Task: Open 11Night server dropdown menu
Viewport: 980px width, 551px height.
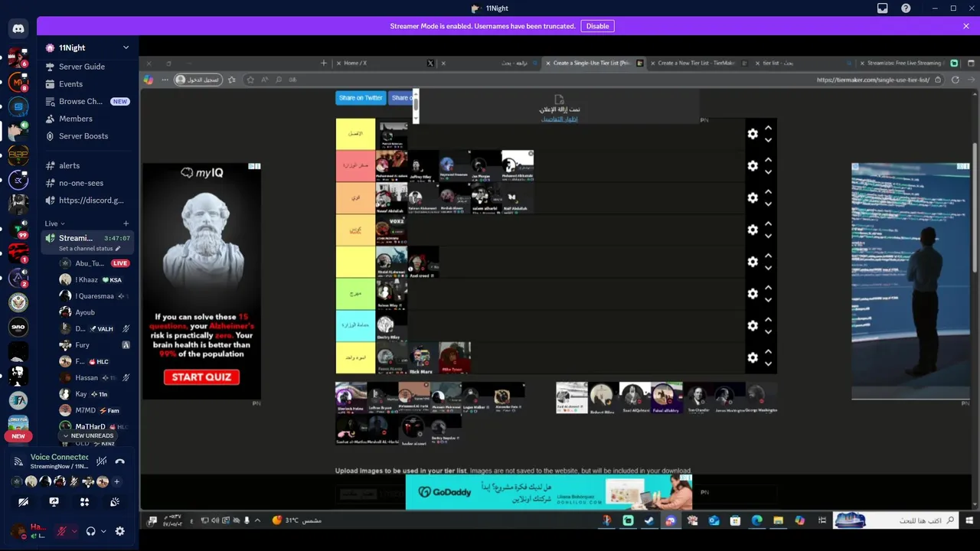Action: 126,47
